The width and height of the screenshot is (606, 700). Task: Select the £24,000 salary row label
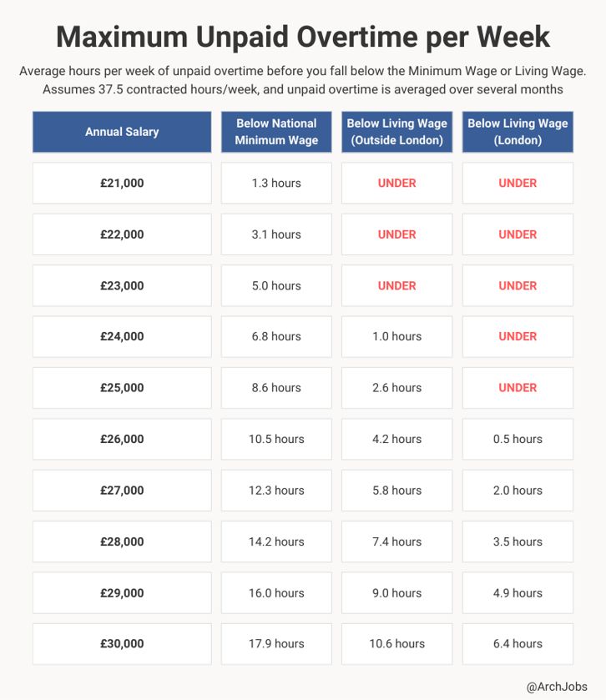point(122,336)
